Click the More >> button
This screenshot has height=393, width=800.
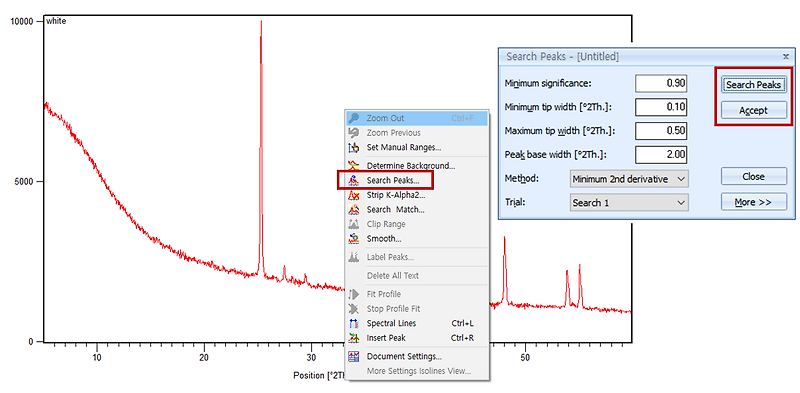tap(754, 202)
